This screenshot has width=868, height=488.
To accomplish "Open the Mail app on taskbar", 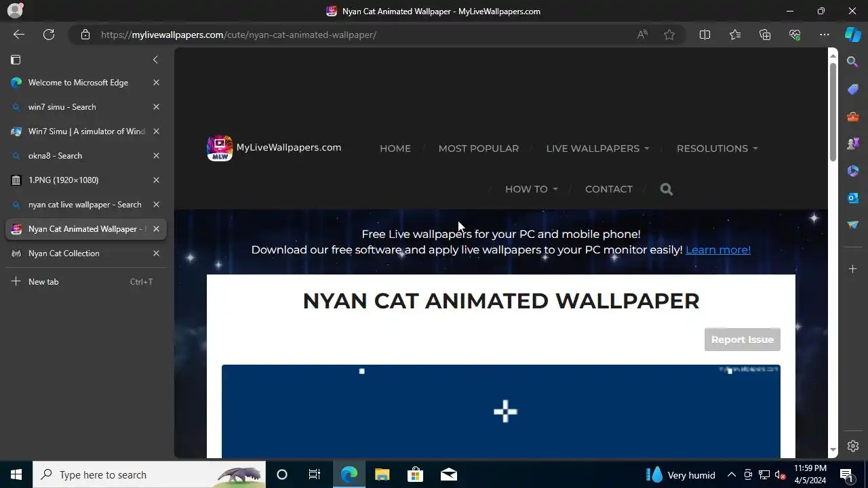I will coord(448,474).
